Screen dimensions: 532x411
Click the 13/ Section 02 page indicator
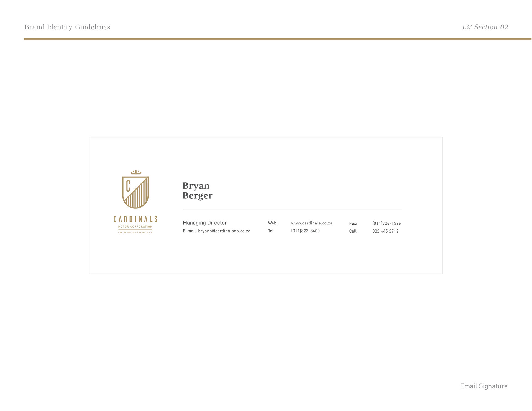pos(485,27)
